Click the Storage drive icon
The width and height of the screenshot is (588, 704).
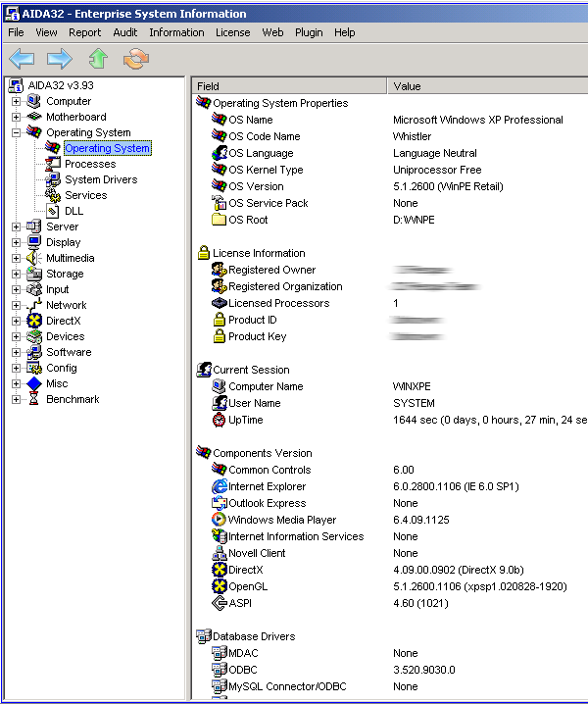(33, 274)
